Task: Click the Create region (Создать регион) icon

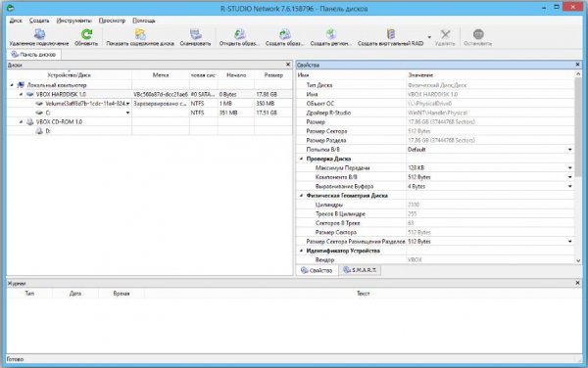Action: (x=331, y=34)
